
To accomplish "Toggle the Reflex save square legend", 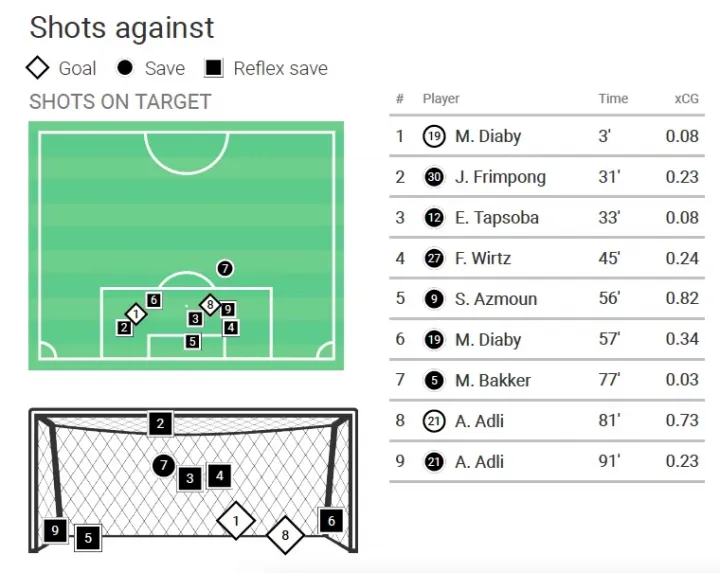I will tap(266, 68).
